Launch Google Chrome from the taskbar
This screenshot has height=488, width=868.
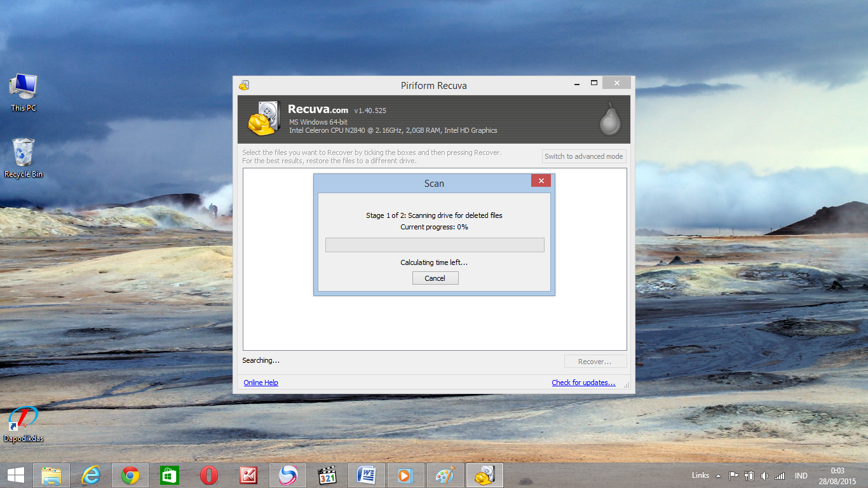[130, 475]
